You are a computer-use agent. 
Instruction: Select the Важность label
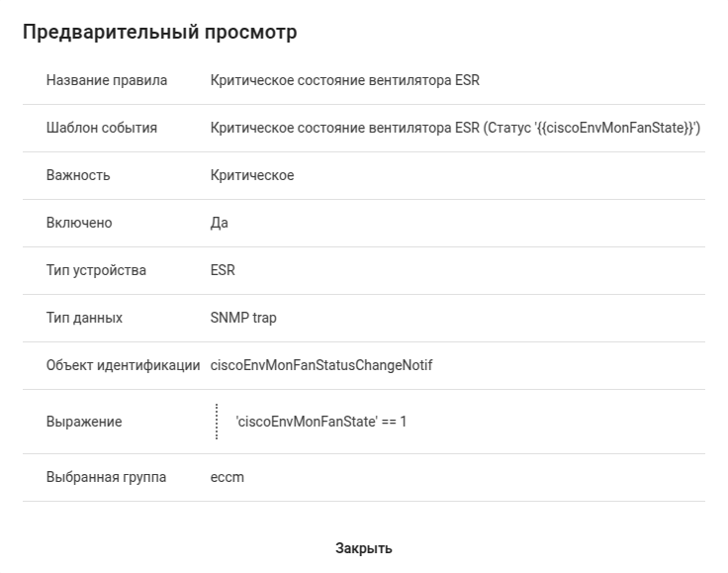point(78,175)
